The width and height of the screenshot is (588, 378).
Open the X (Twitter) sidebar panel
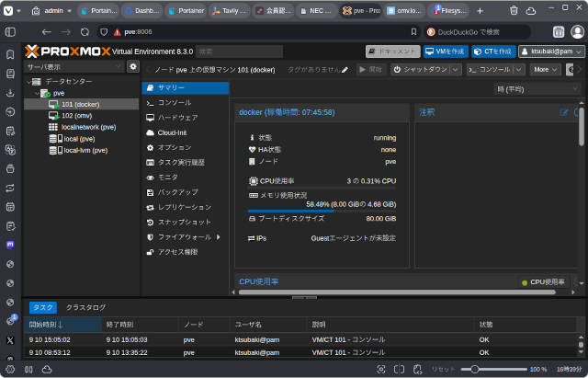tap(10, 340)
